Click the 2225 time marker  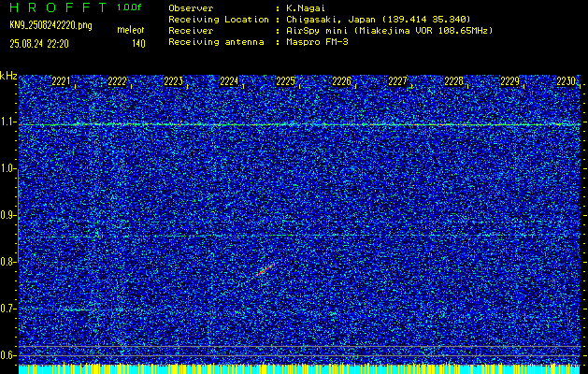coord(285,81)
